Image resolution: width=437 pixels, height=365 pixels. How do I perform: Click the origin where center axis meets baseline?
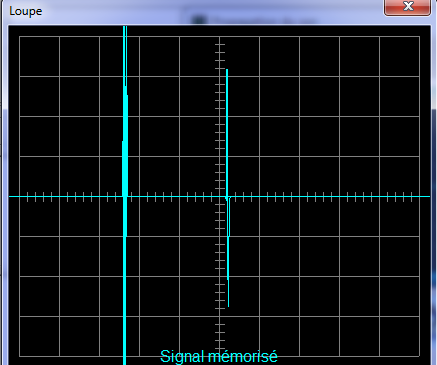point(220,197)
